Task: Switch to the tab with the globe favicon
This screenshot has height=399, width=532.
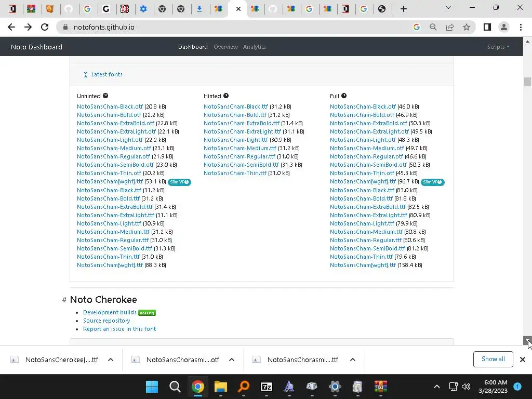Action: 382,9
